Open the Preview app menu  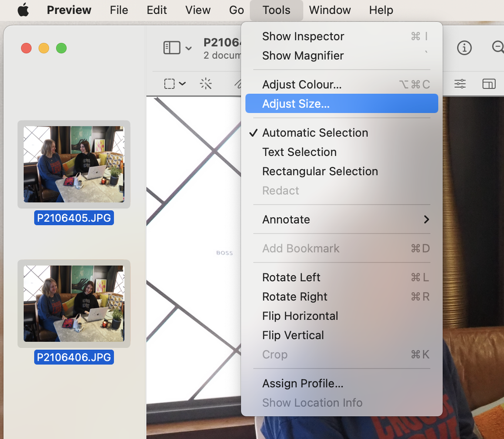tap(69, 10)
